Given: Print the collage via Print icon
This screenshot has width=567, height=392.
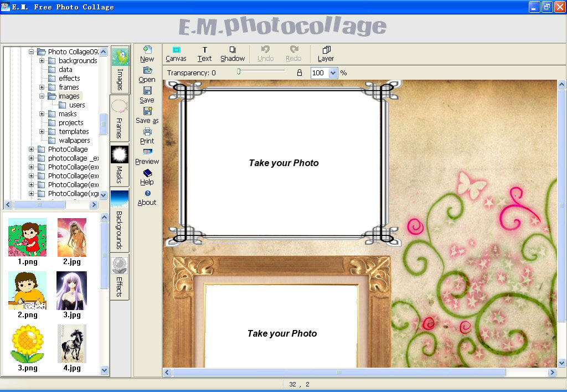Looking at the screenshot, I should [147, 132].
